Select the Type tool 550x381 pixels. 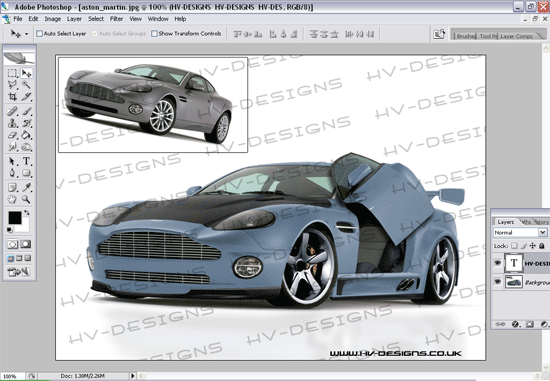tap(26, 161)
